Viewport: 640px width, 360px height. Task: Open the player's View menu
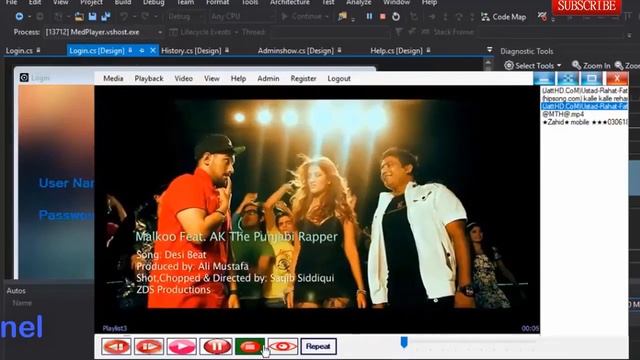tap(212, 78)
